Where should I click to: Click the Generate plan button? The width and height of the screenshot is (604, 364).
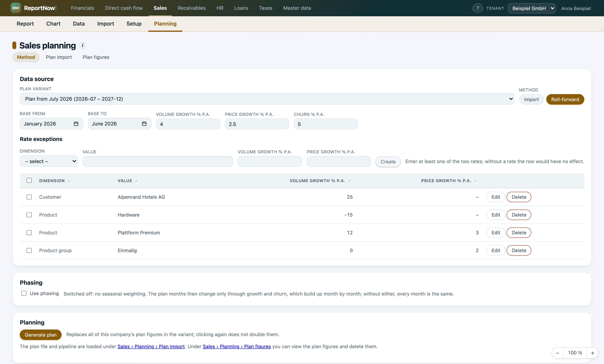41,335
